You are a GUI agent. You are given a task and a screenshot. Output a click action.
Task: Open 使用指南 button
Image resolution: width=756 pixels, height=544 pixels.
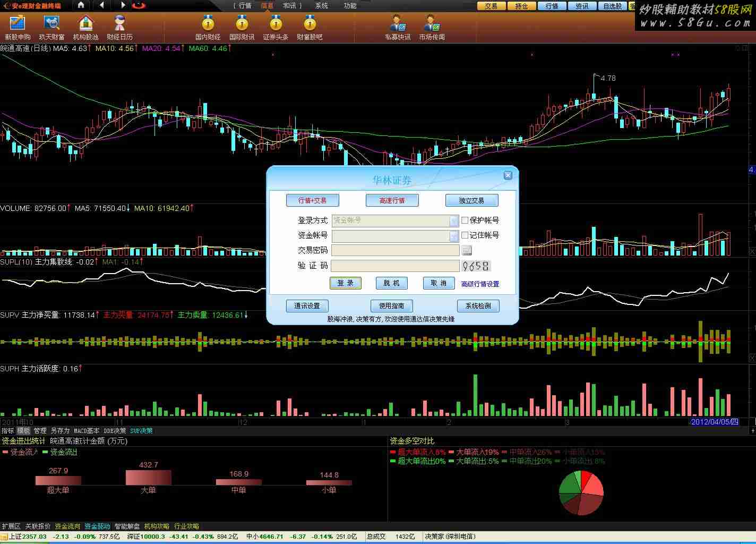(392, 306)
